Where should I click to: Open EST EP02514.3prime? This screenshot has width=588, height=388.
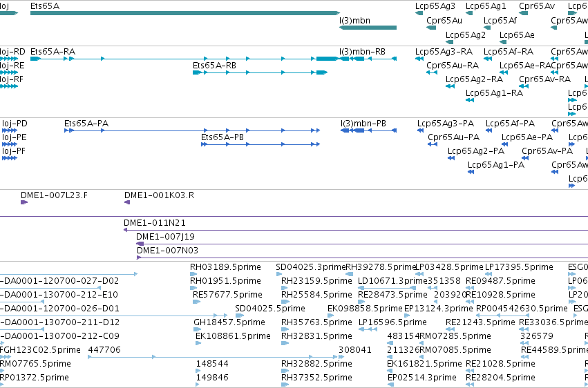pos(392,385)
